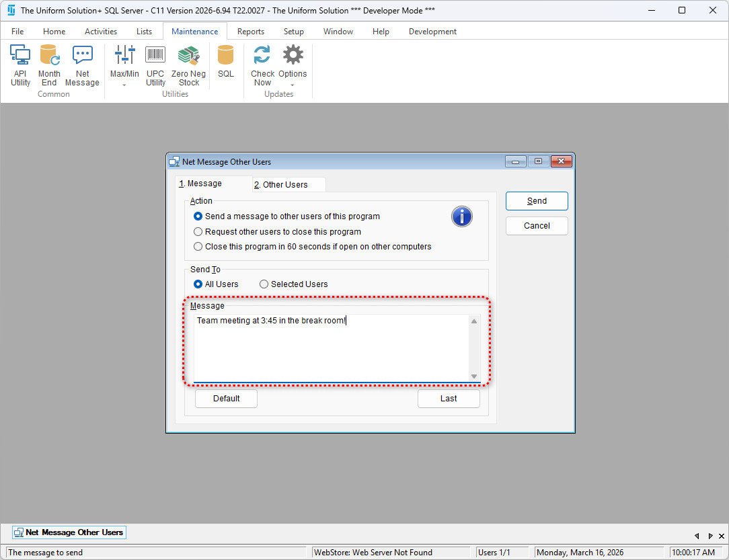Select 'Request other users to close this program'

point(198,232)
